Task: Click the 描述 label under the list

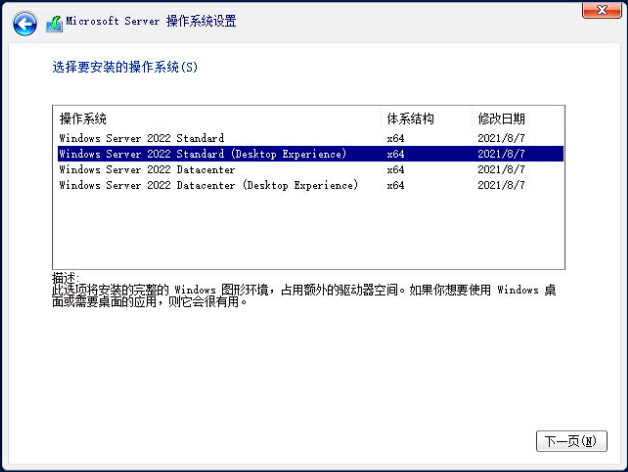Action: click(x=64, y=277)
